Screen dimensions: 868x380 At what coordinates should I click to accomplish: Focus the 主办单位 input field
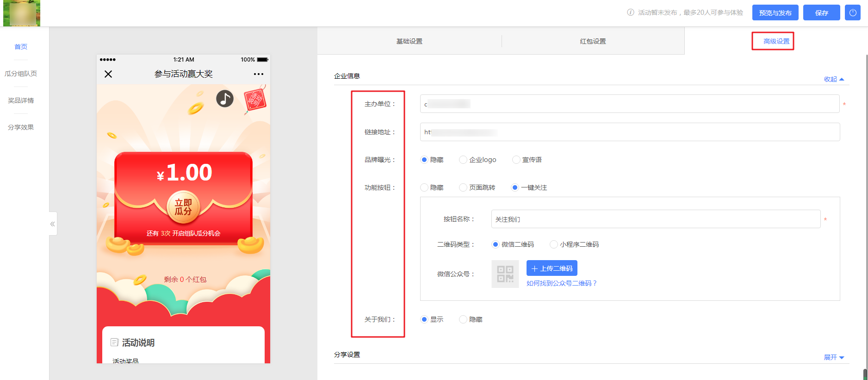630,104
